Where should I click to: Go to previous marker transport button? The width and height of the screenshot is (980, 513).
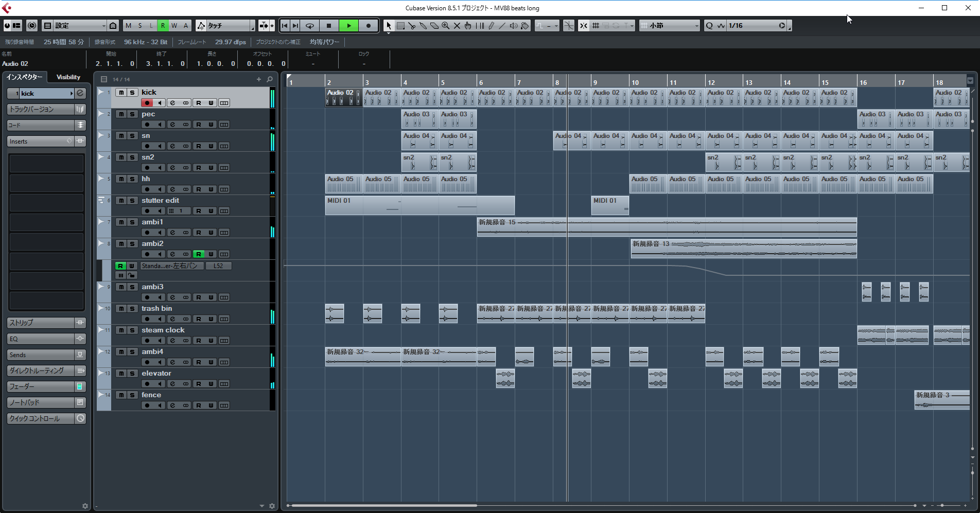(x=285, y=26)
